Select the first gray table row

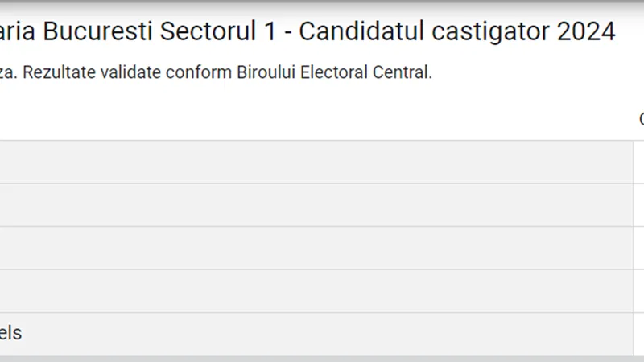316,162
